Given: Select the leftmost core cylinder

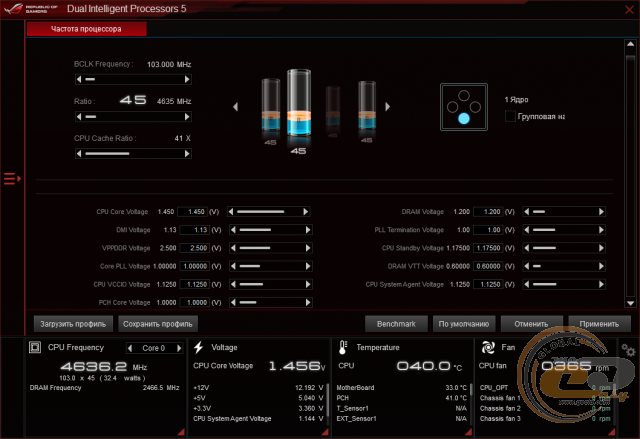Looking at the screenshot, I should (x=271, y=105).
